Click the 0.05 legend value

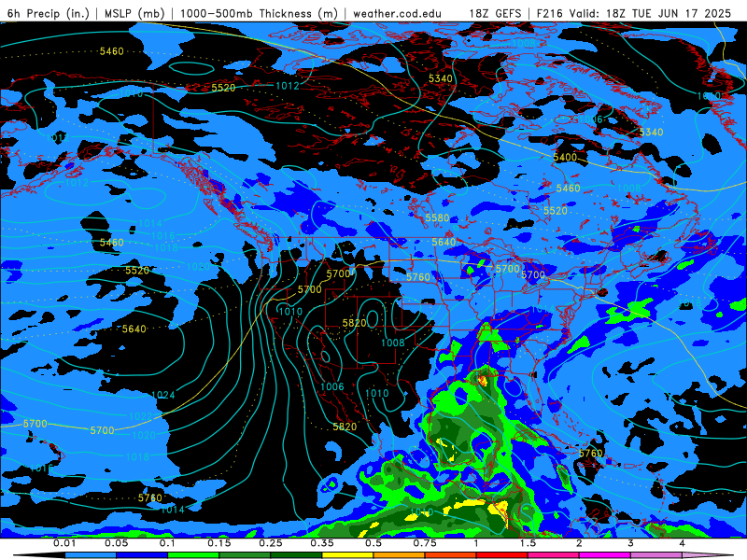116,543
